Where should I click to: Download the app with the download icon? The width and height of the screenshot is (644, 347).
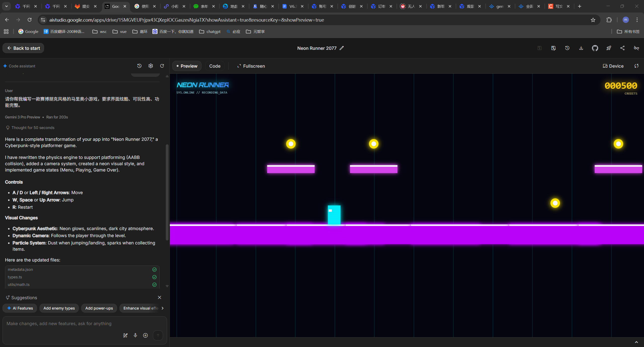click(581, 48)
